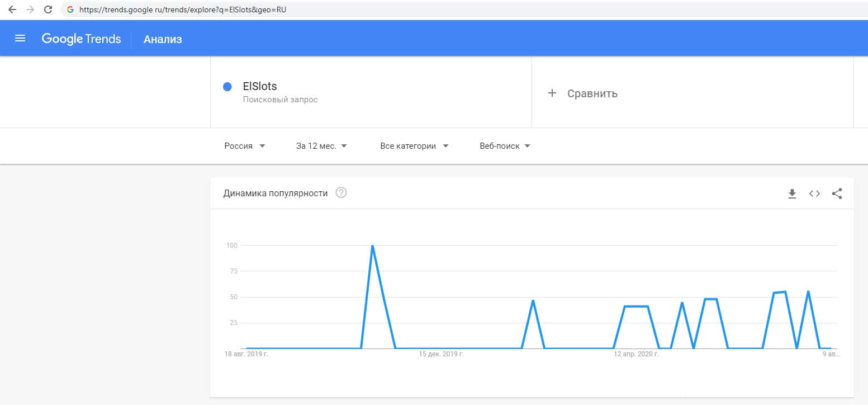Click the browser back arrow
This screenshot has width=868, height=405.
12,10
